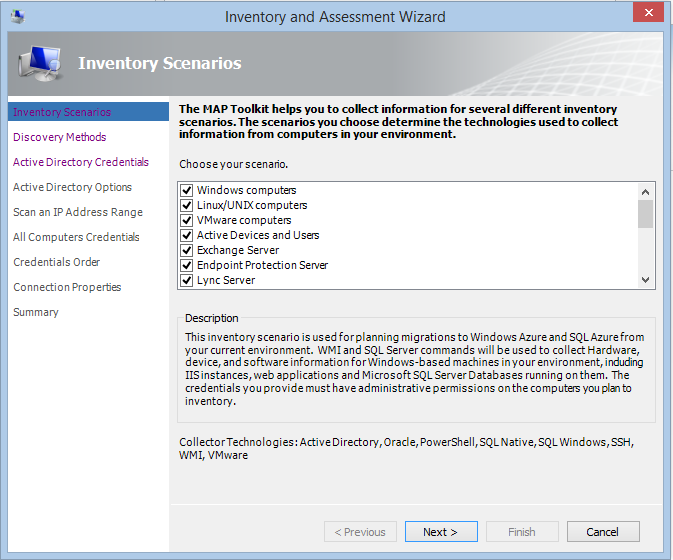The image size is (673, 560).
Task: Click the wizard title bar app icon
Action: 17,17
